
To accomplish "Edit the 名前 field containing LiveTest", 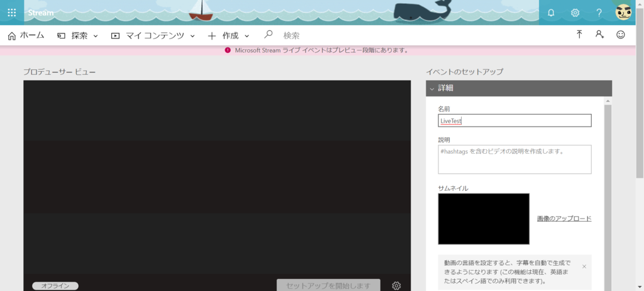I will [514, 120].
